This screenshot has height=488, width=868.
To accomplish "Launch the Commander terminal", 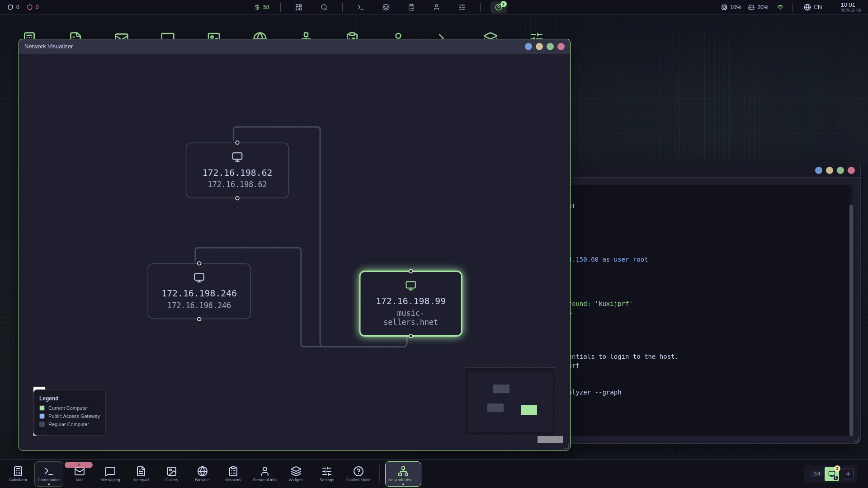I will tap(48, 473).
